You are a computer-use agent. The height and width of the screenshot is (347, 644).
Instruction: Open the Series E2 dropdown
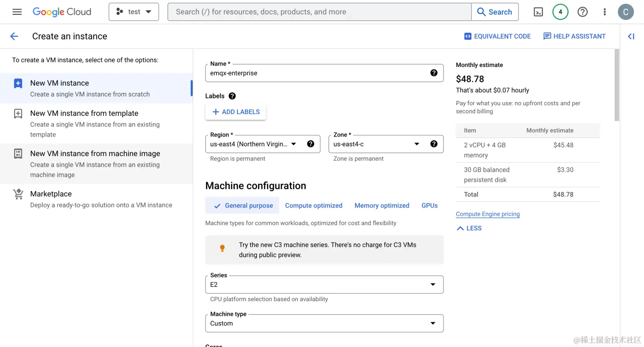(x=324, y=285)
